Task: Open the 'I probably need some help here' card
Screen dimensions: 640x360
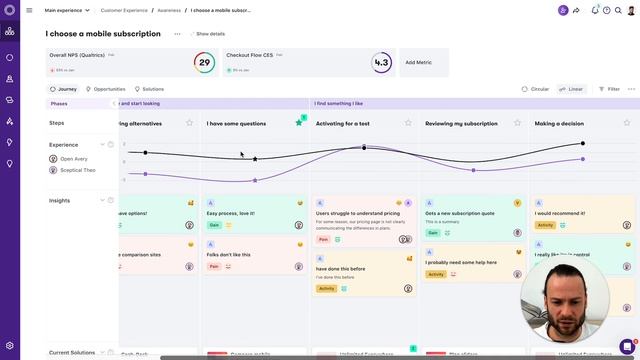Action: [473, 264]
